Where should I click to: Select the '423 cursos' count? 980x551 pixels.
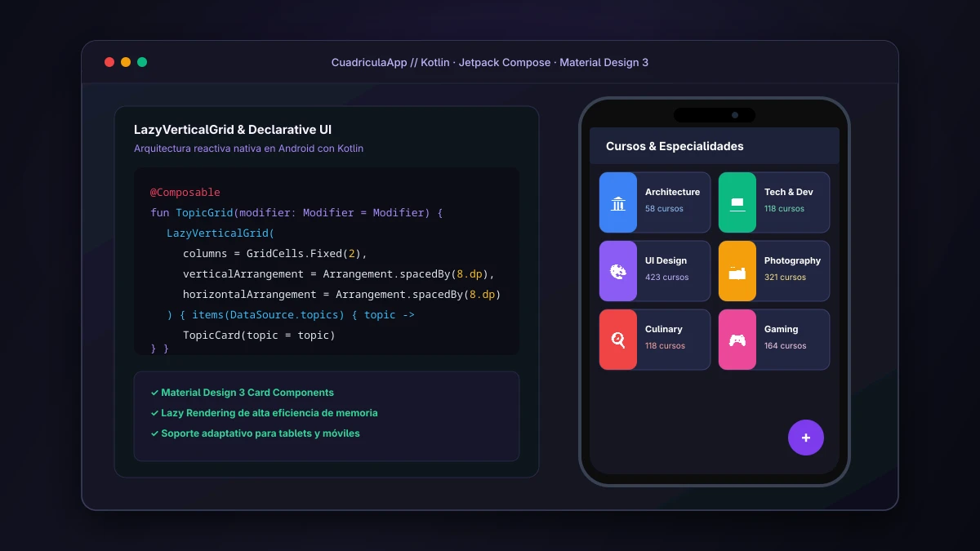click(666, 278)
